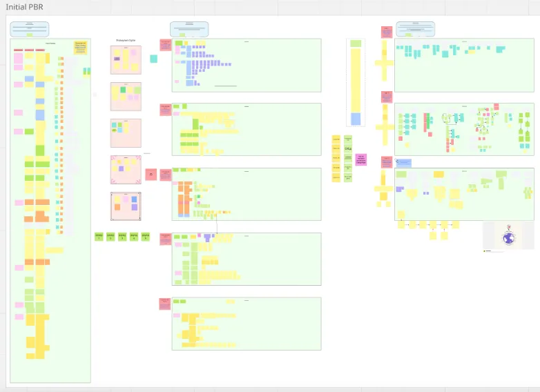The image size is (540, 392).
Task: Select the red sticky left of the right header box
Action: pyautogui.click(x=387, y=32)
